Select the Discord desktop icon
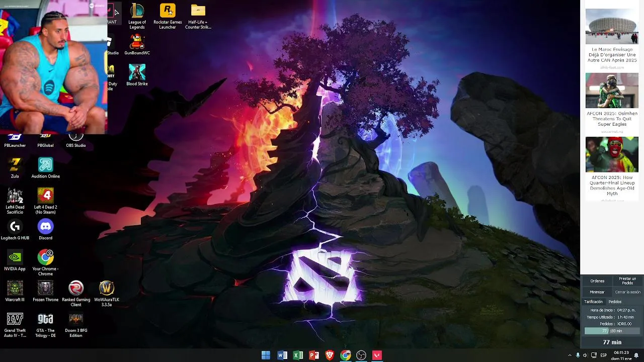Viewport: 644px width, 362px height. tap(45, 229)
